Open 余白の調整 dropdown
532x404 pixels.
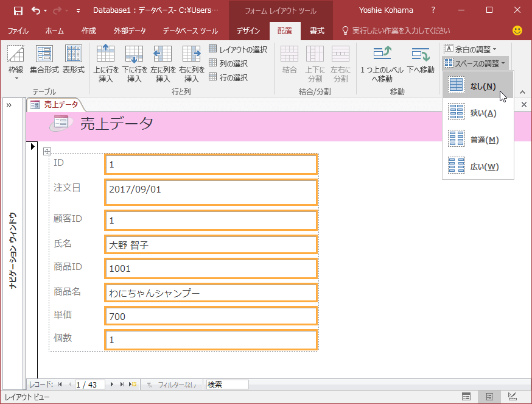pyautogui.click(x=471, y=49)
